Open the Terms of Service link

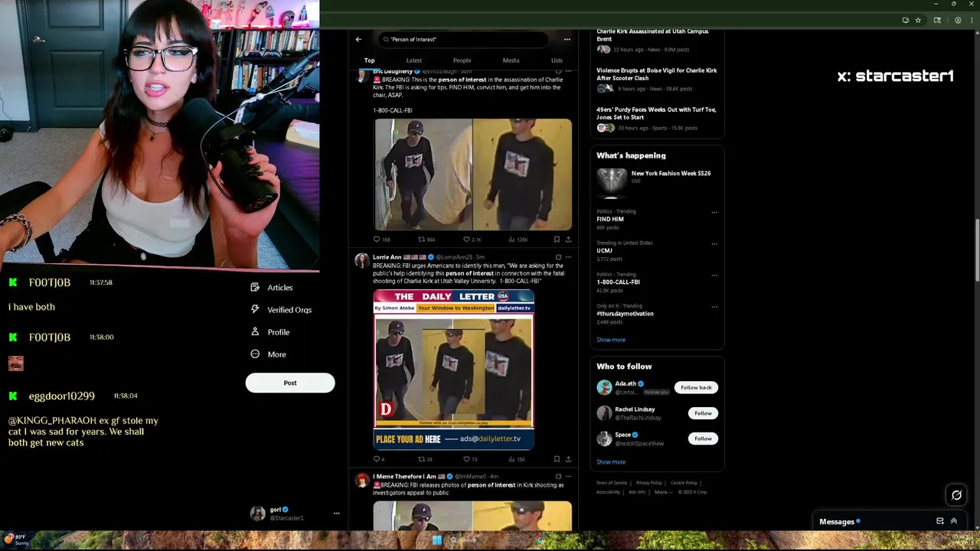pos(612,483)
